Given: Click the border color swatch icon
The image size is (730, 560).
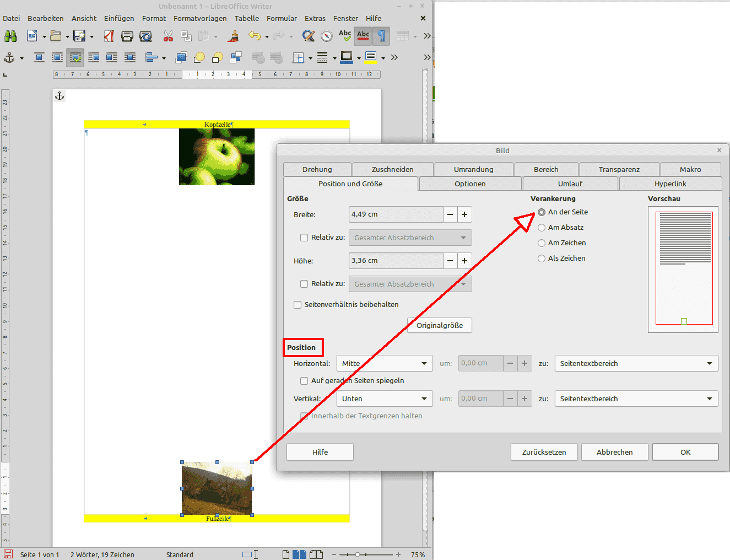Looking at the screenshot, I should click(347, 57).
